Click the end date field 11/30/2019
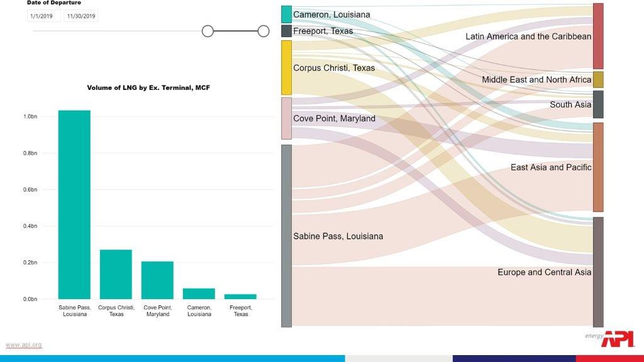Viewport: 644px width, 362px height. pyautogui.click(x=80, y=16)
